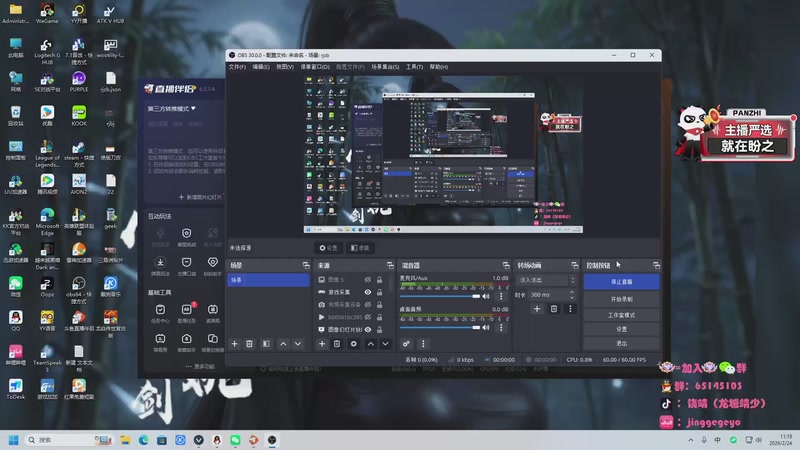The width and height of the screenshot is (800, 450).
Task: Open 帮助(H) menu in OBS
Action: click(439, 67)
